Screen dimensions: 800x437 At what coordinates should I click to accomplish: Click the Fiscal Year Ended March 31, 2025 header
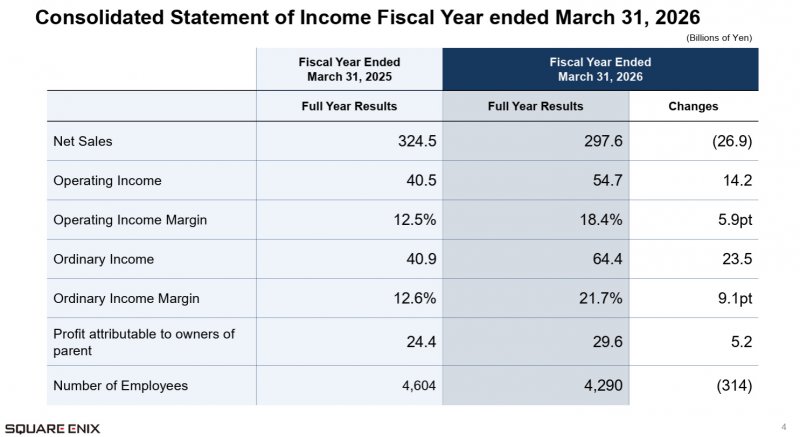click(x=349, y=69)
